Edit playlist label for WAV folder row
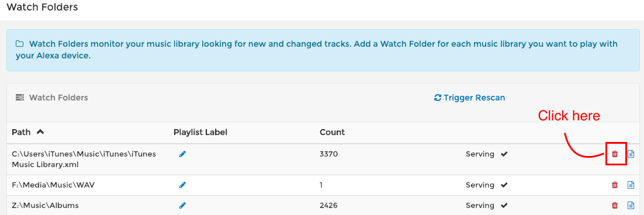644x215 pixels. tap(183, 185)
